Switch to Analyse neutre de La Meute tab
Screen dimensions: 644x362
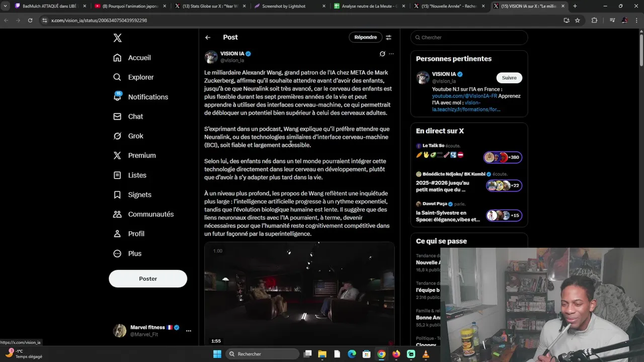pos(370,6)
